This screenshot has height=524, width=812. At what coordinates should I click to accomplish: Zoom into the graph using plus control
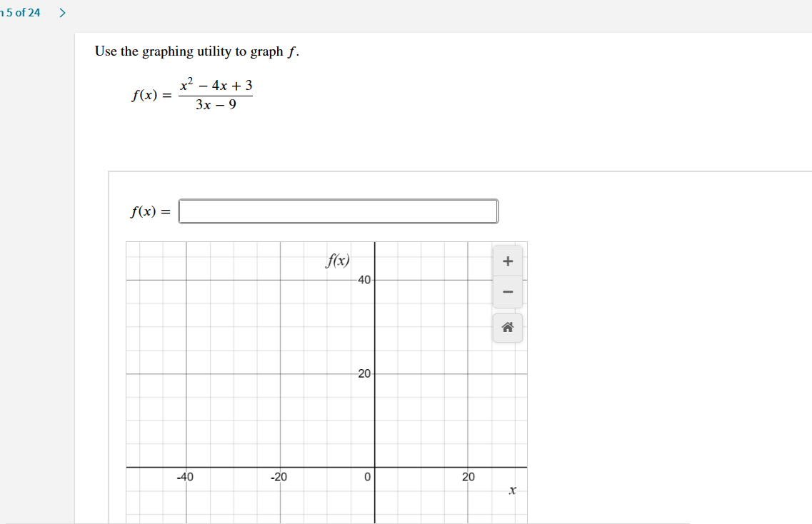coord(507,261)
